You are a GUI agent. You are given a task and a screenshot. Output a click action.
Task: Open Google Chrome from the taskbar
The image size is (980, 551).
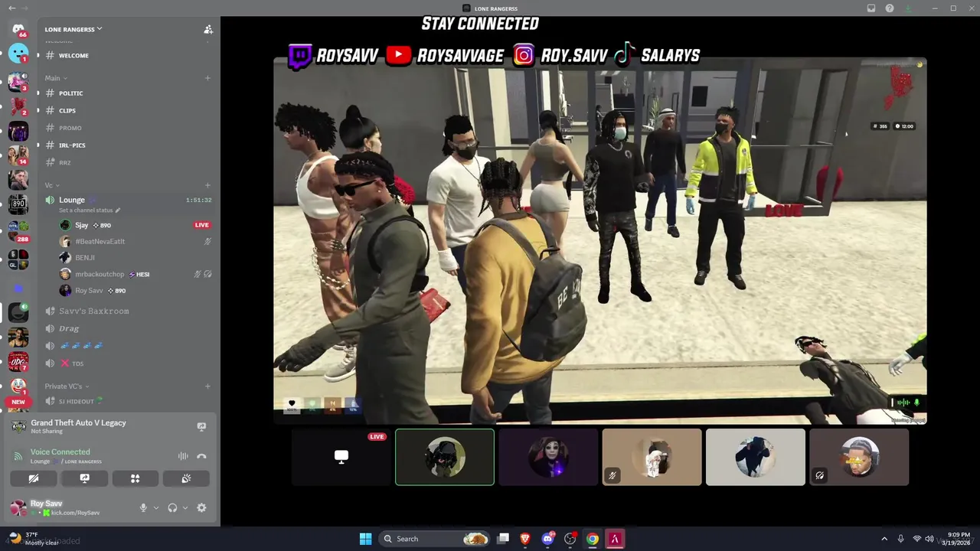coord(592,539)
